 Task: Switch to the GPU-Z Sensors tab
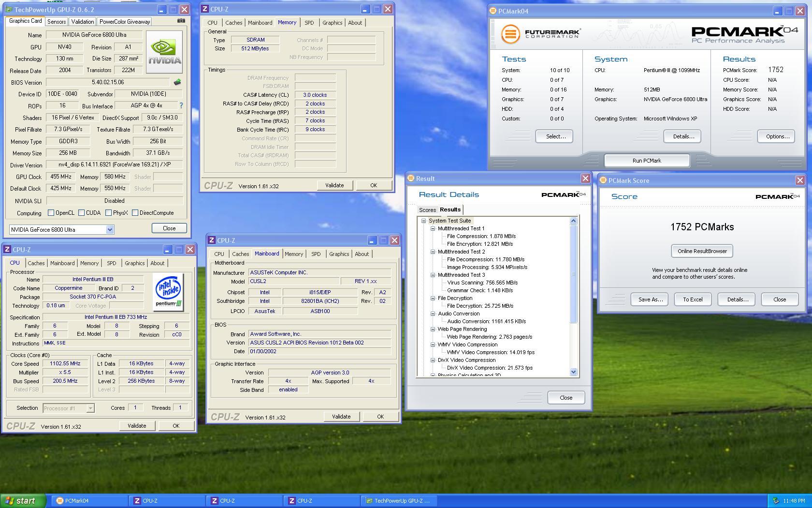[x=57, y=22]
